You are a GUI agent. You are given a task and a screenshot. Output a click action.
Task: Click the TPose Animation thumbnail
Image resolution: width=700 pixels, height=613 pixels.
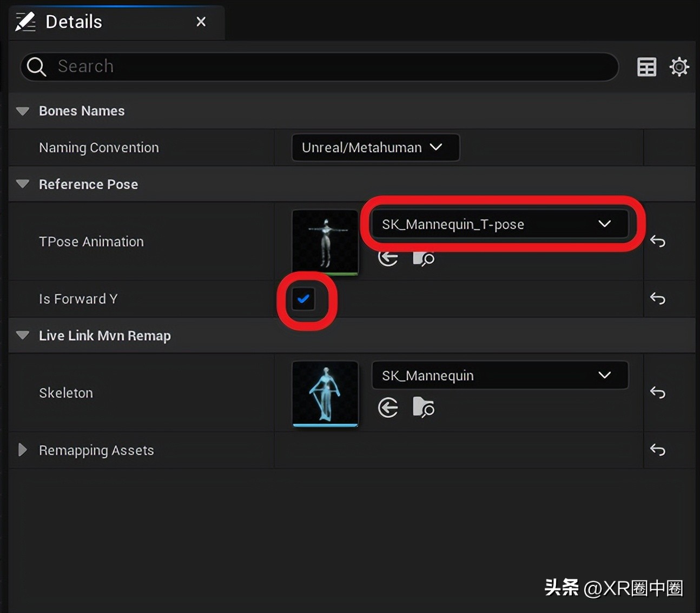tap(325, 242)
